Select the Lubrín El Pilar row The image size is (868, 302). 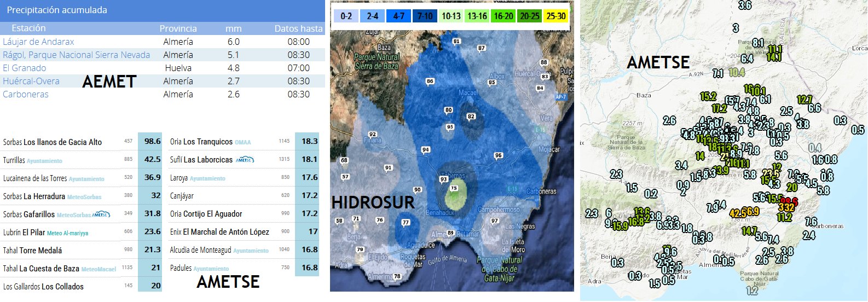(x=82, y=232)
